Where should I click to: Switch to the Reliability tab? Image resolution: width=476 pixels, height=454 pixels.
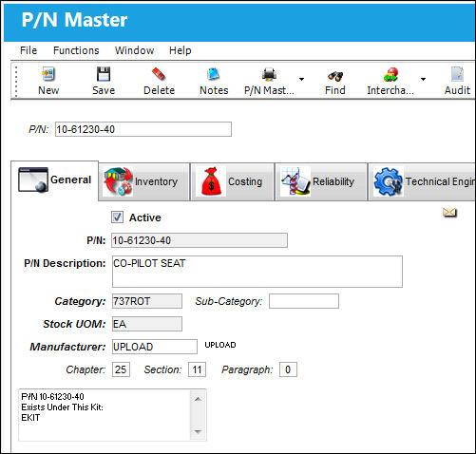(x=321, y=181)
